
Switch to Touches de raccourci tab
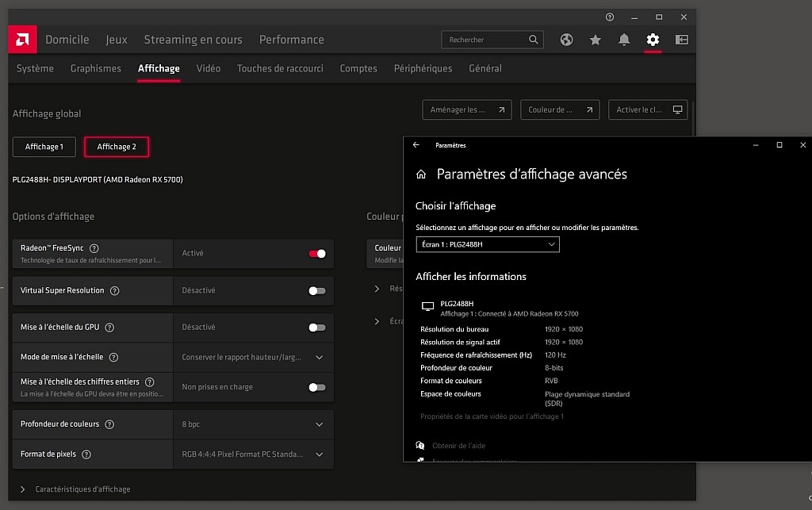280,68
